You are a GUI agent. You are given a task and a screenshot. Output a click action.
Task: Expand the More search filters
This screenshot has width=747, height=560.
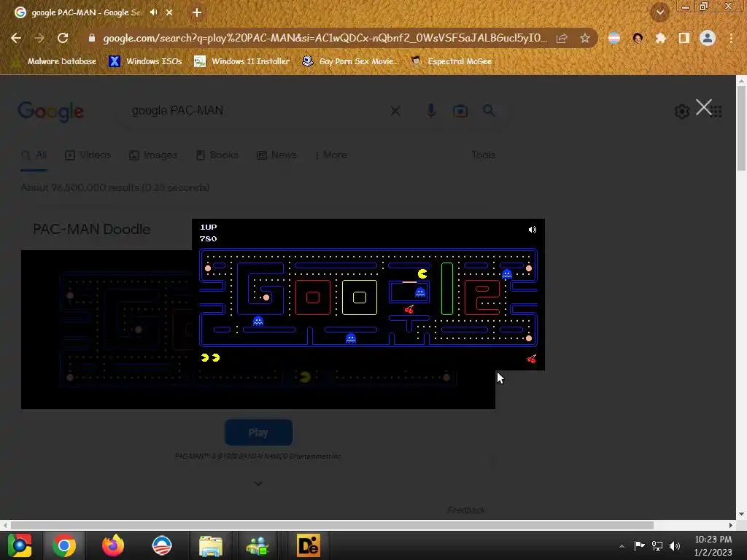click(332, 155)
